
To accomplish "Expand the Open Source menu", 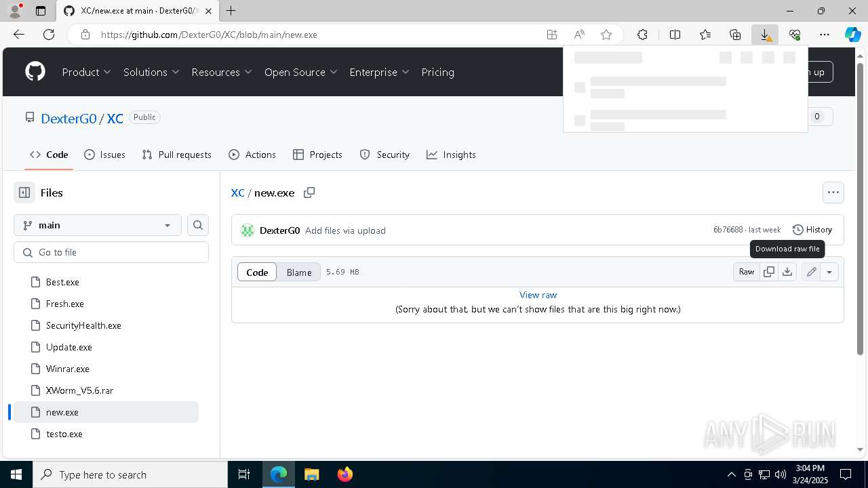I will click(x=301, y=72).
